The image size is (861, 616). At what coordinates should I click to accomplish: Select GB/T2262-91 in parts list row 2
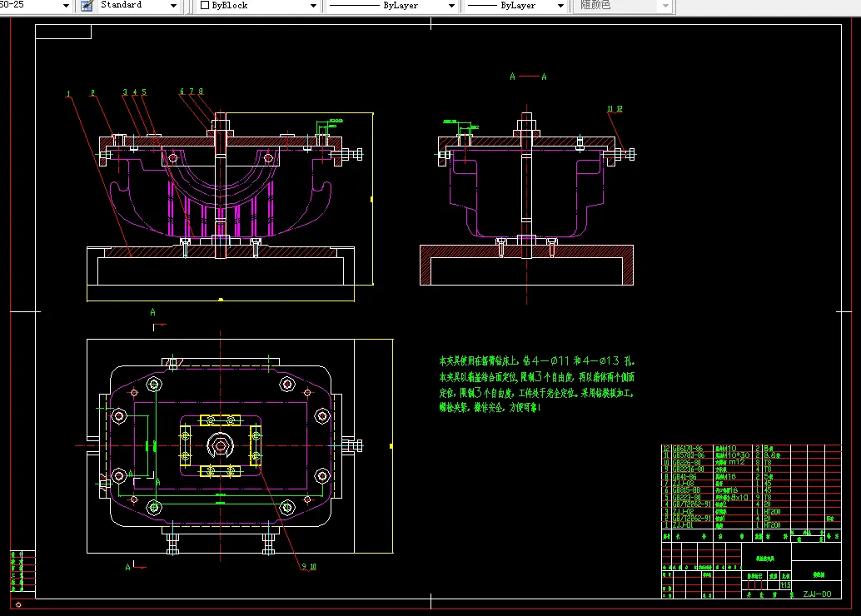[692, 519]
